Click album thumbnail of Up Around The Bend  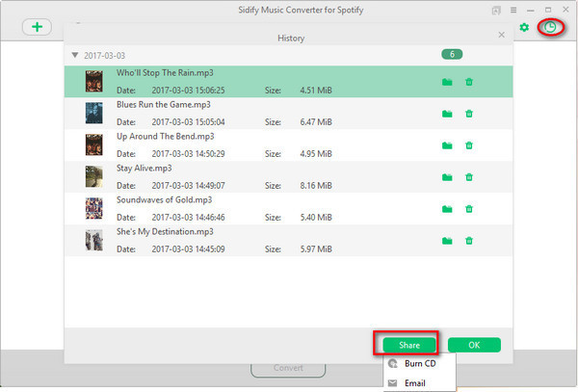point(94,144)
